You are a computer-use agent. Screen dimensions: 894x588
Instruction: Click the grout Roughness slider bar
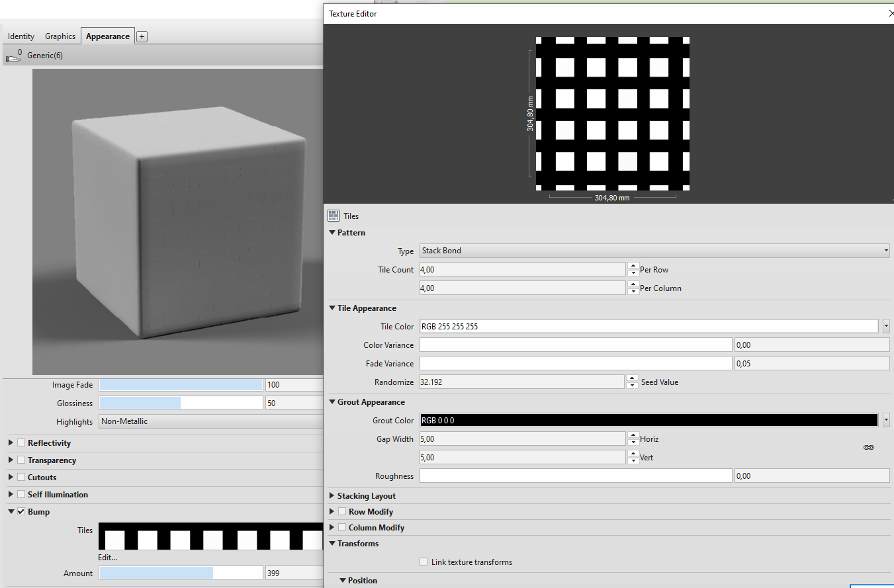click(576, 476)
